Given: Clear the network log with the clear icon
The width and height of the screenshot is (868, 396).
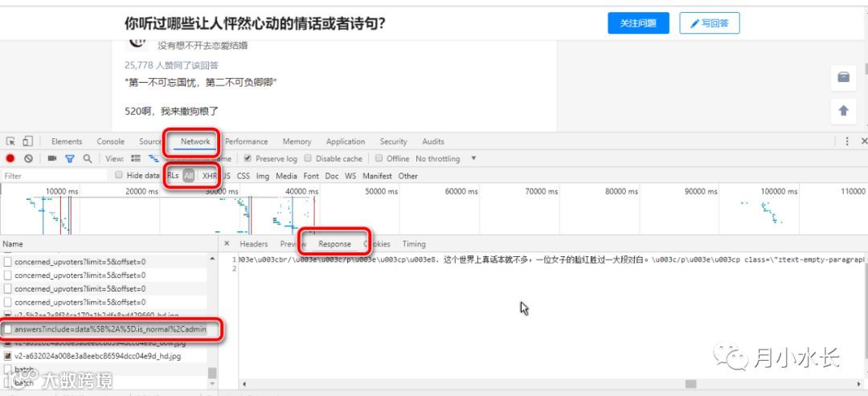Looking at the screenshot, I should tap(28, 159).
